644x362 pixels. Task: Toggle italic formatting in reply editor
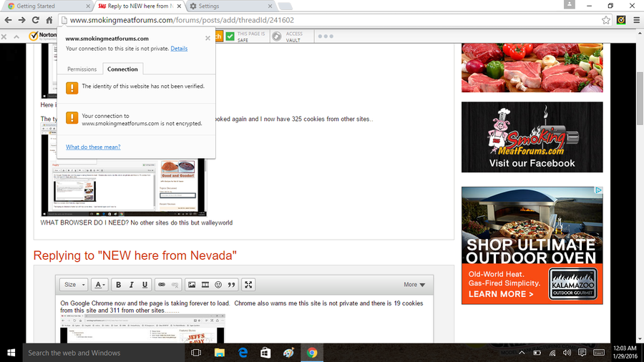click(132, 285)
